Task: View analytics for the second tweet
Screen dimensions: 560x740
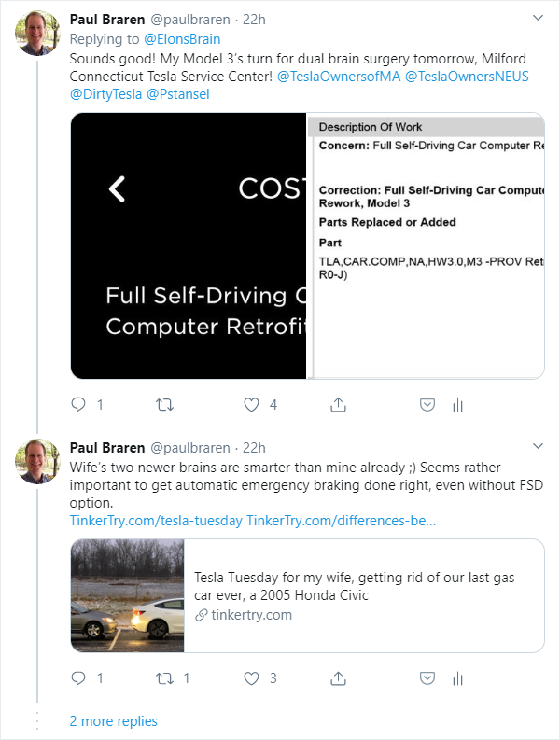Action: click(457, 678)
